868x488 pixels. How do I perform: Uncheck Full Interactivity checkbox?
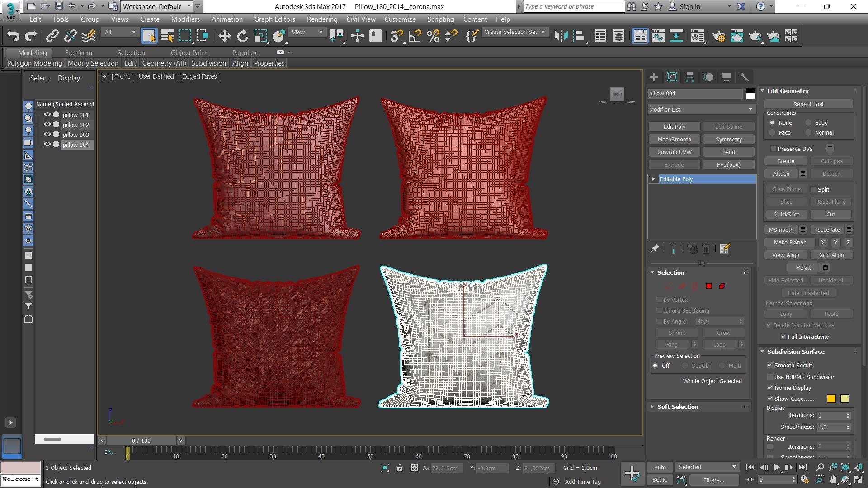pyautogui.click(x=783, y=337)
